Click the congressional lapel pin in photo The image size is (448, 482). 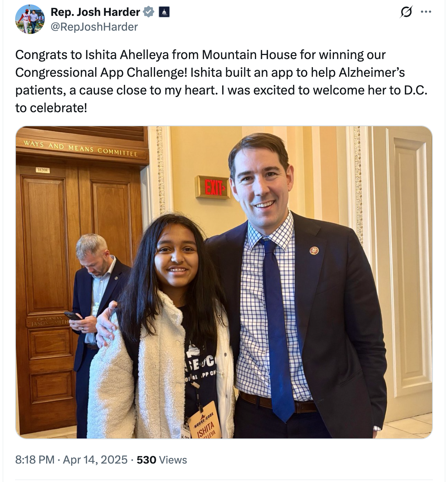pyautogui.click(x=314, y=251)
